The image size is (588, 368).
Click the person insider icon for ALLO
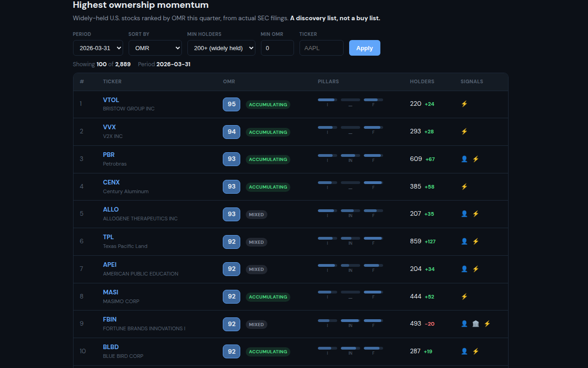[x=464, y=213]
